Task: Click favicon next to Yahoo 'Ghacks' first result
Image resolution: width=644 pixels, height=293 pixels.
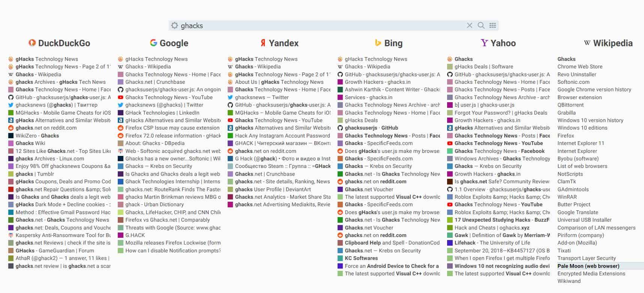Action: coord(450,59)
